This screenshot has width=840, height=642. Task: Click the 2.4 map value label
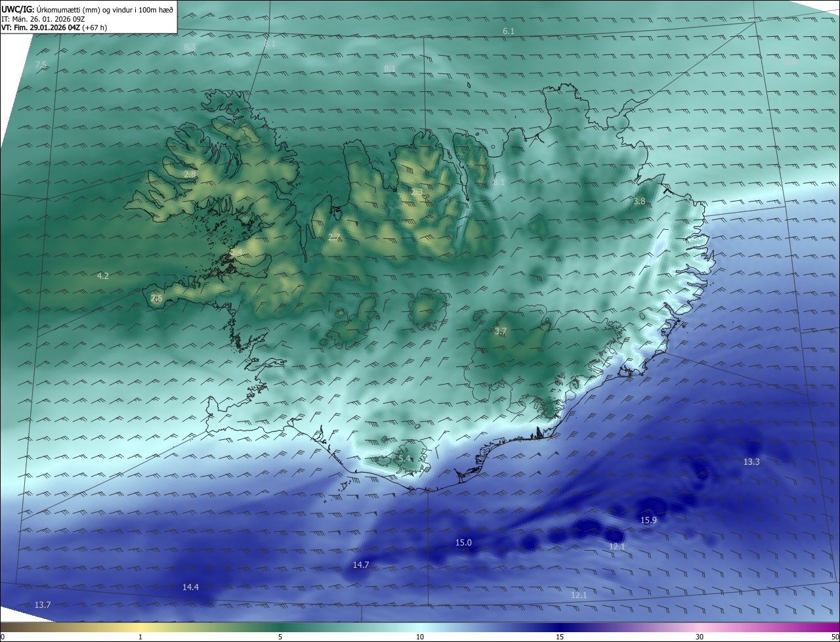click(236, 252)
